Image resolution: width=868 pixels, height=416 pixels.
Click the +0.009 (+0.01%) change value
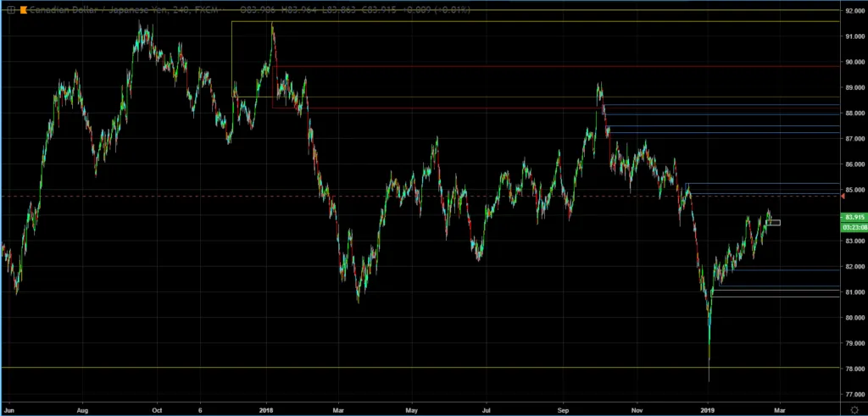tap(436, 10)
